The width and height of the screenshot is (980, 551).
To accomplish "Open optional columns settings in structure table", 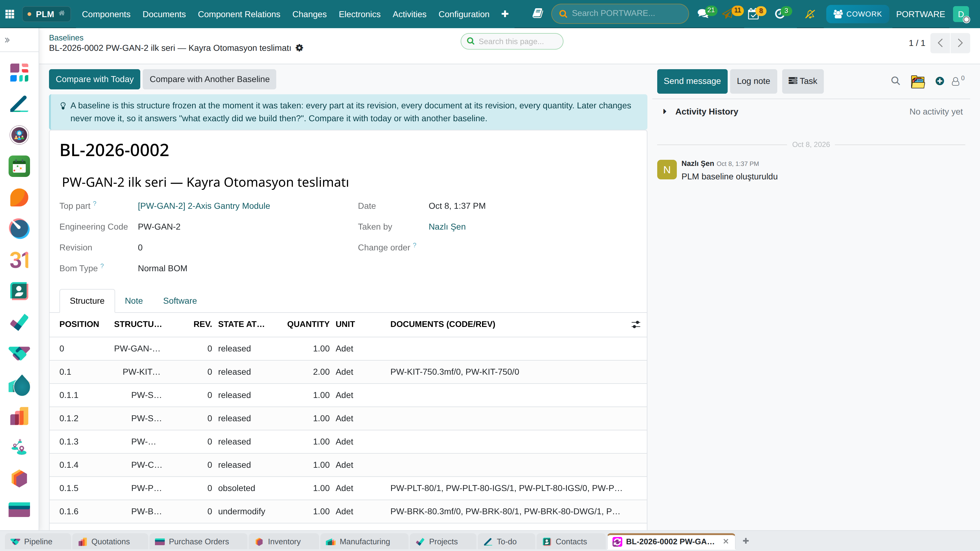I will (636, 324).
